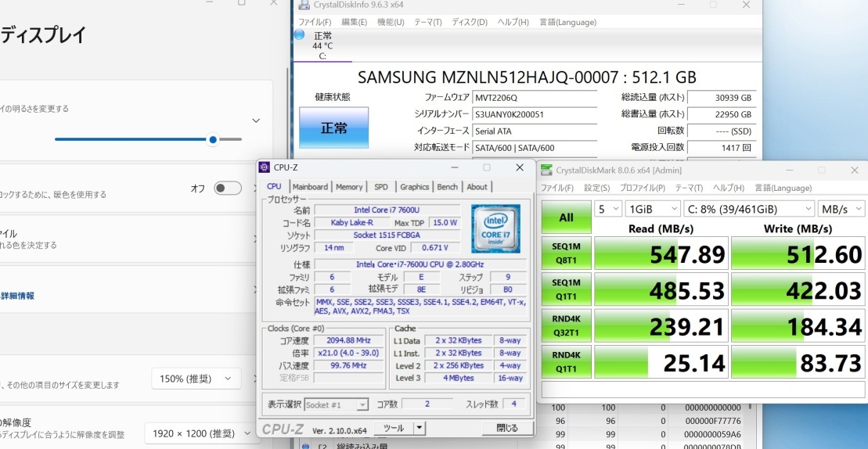The width and height of the screenshot is (868, 449).
Task: Switch to the SPD tab in CPU-Z
Action: pos(381,187)
